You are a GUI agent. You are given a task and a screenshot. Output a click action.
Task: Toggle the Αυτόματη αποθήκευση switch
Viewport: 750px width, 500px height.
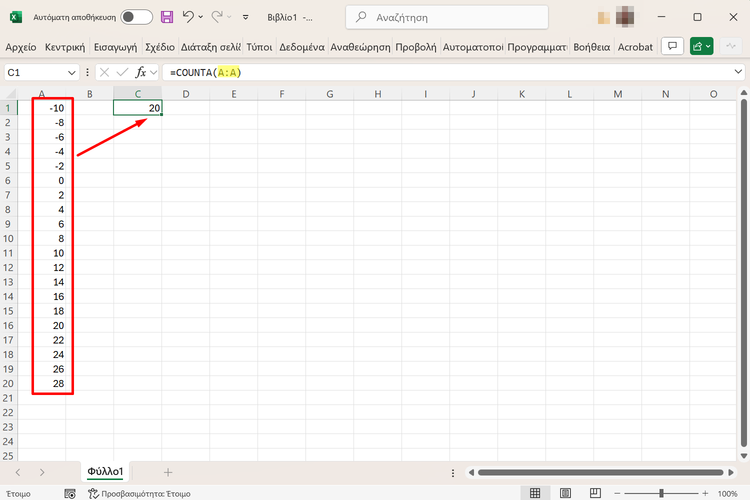pos(137,17)
